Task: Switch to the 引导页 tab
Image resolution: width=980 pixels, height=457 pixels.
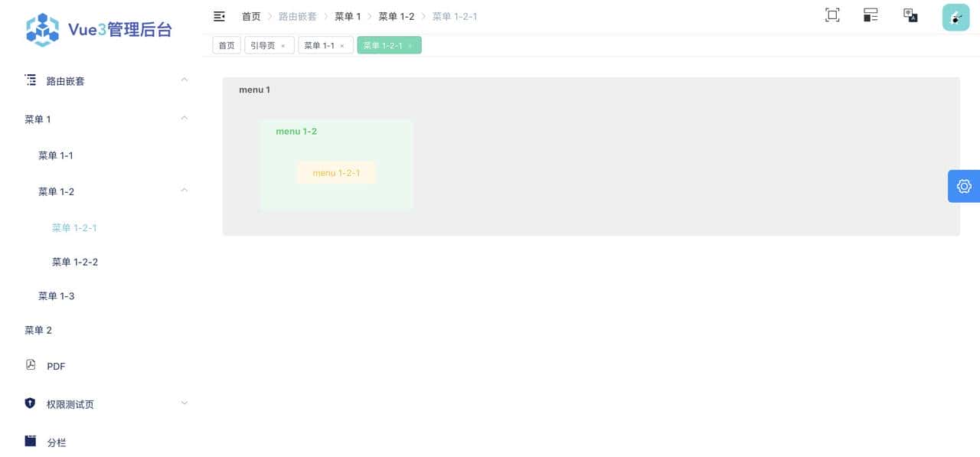Action: point(263,45)
